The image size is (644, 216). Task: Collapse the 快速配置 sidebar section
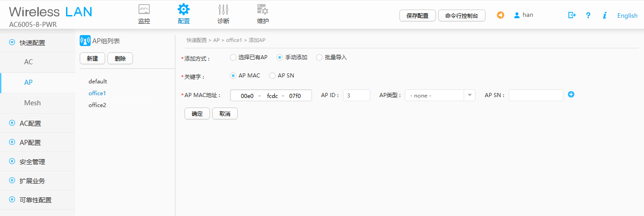pyautogui.click(x=12, y=42)
